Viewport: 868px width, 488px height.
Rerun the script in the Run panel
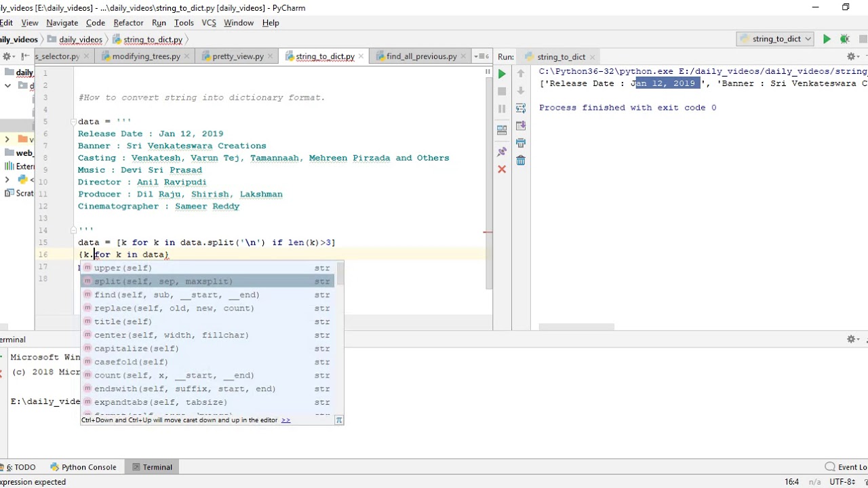502,74
